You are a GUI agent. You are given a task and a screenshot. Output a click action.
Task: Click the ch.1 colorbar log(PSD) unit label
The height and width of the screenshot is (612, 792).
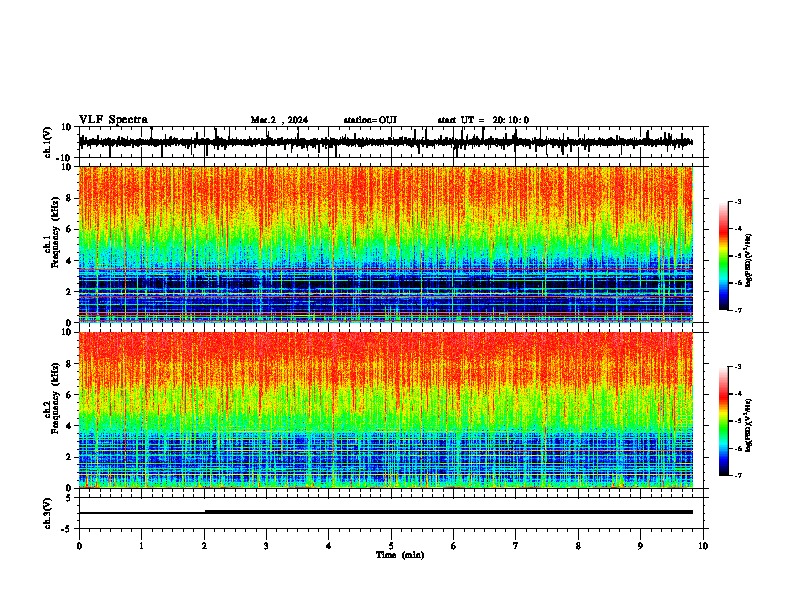coord(749,260)
